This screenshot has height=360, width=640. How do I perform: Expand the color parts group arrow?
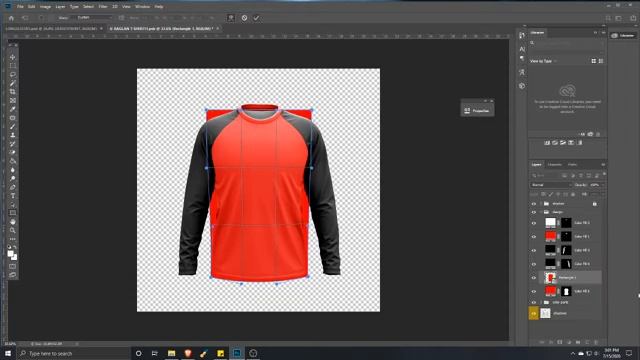(x=541, y=302)
